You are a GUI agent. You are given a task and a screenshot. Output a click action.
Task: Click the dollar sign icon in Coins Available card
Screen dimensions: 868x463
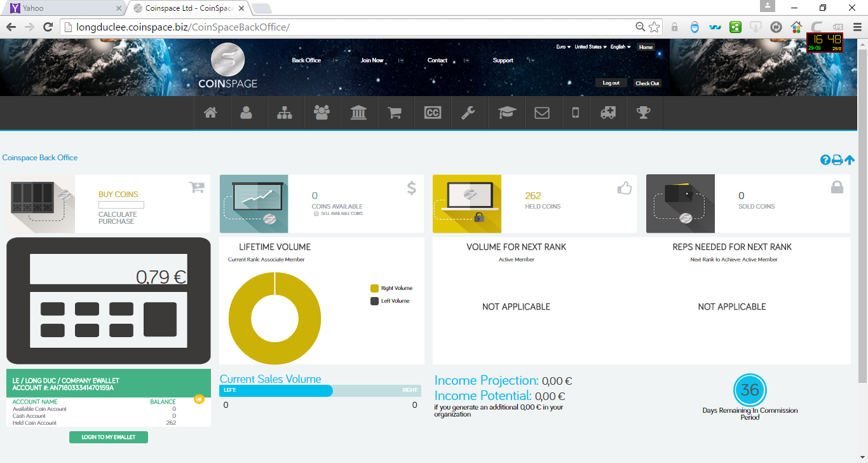coord(412,188)
